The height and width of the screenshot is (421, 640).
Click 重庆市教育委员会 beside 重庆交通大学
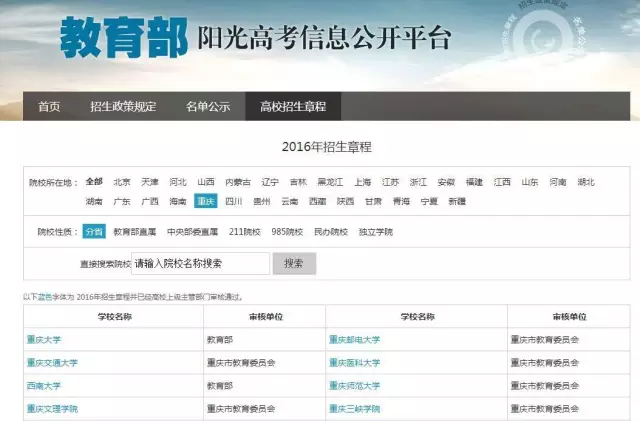[x=241, y=363]
